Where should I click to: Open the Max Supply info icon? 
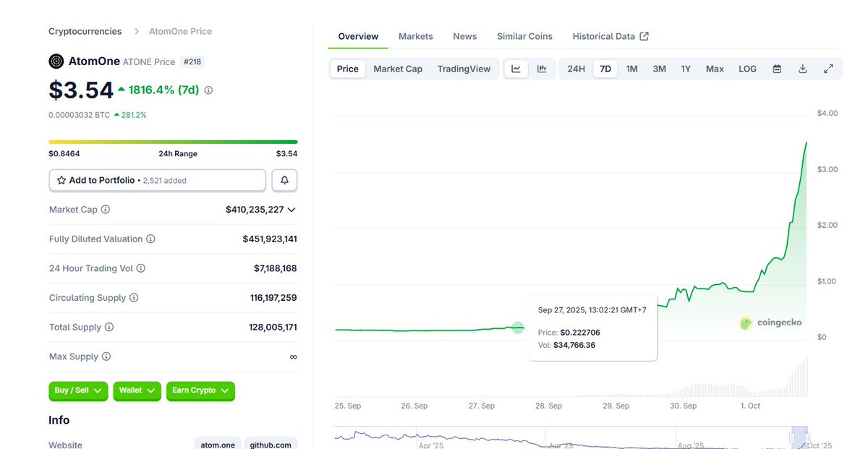point(106,356)
